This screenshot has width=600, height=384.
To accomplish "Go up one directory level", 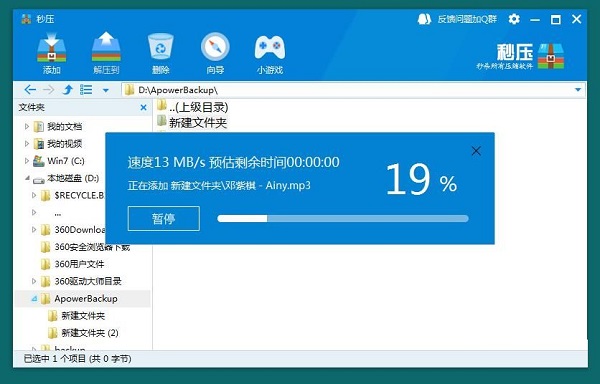I will (x=68, y=90).
